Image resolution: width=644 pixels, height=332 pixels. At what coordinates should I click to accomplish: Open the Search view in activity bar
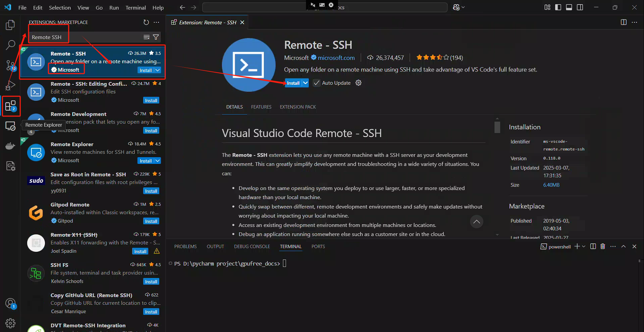tap(10, 45)
